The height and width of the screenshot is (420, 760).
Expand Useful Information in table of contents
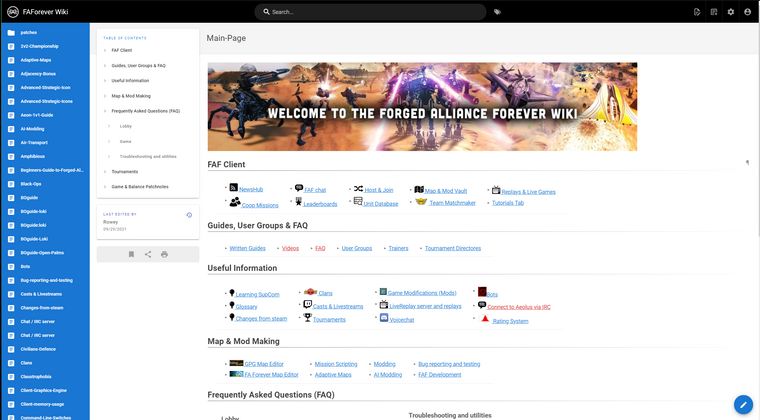[x=105, y=81]
